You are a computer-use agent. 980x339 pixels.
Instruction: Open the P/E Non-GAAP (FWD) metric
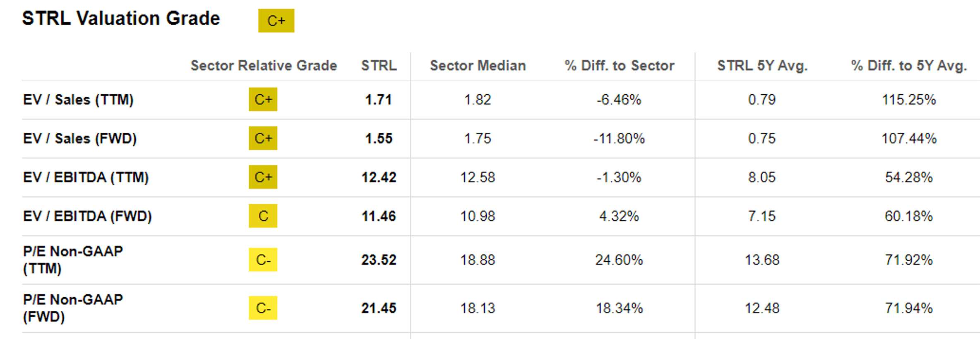pyautogui.click(x=73, y=308)
